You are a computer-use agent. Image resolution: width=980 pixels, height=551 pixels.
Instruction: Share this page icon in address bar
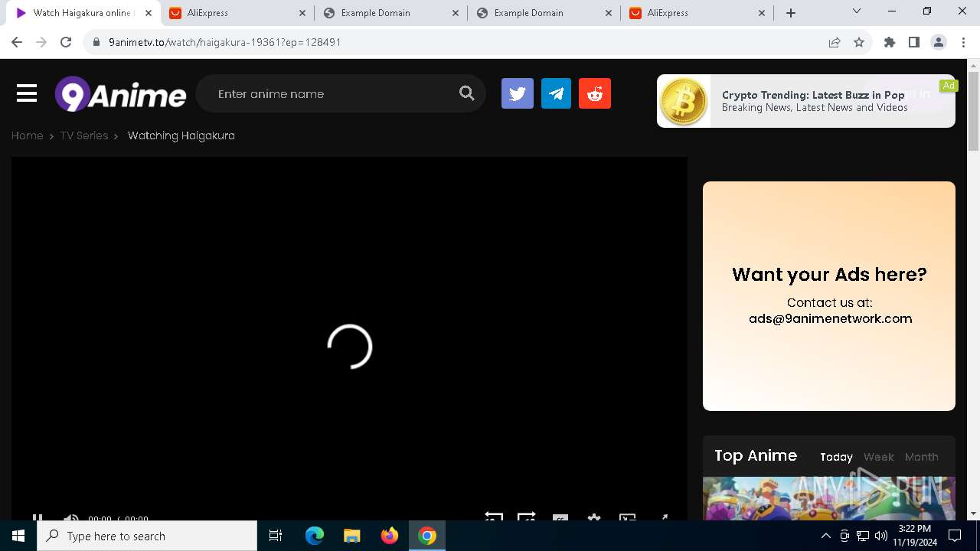835,42
